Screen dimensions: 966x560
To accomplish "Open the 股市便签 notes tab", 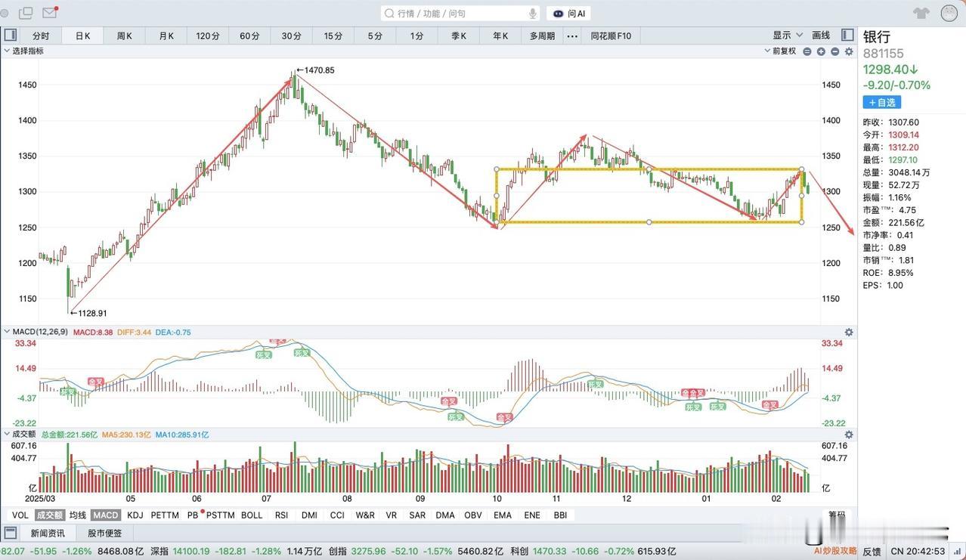I will point(105,534).
